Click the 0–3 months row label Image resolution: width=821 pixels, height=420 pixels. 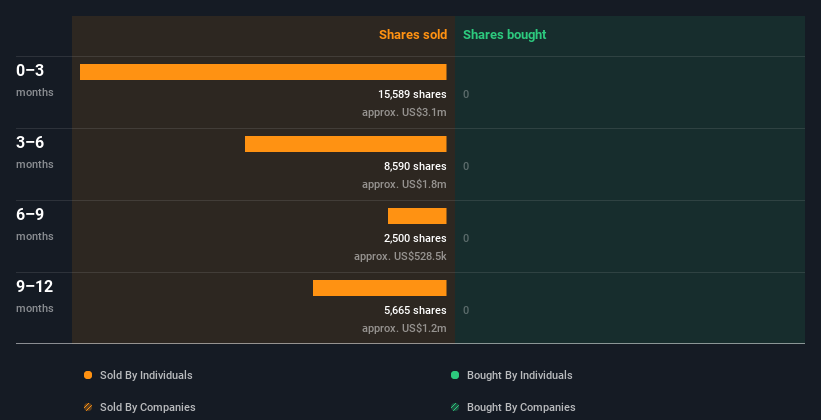click(x=35, y=80)
